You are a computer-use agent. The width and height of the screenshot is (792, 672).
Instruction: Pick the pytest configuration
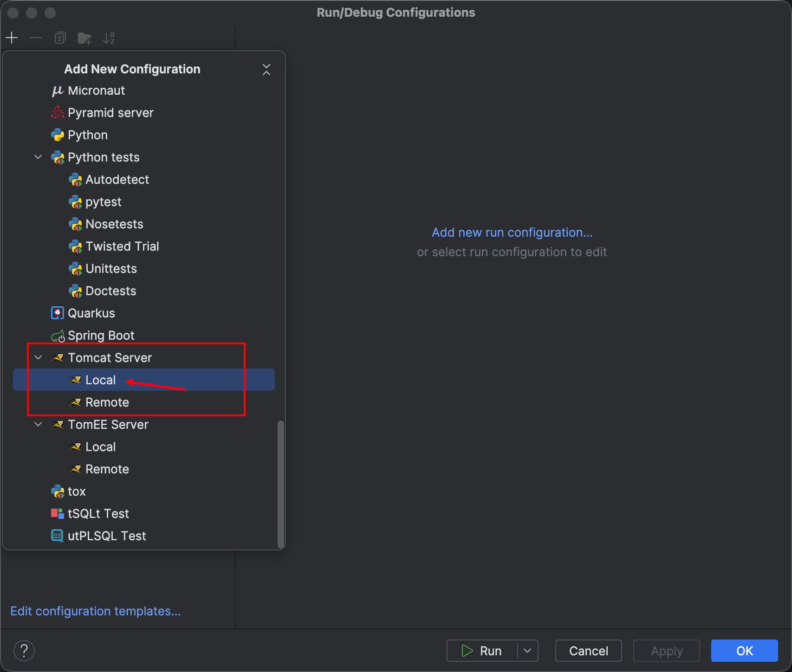[144, 202]
